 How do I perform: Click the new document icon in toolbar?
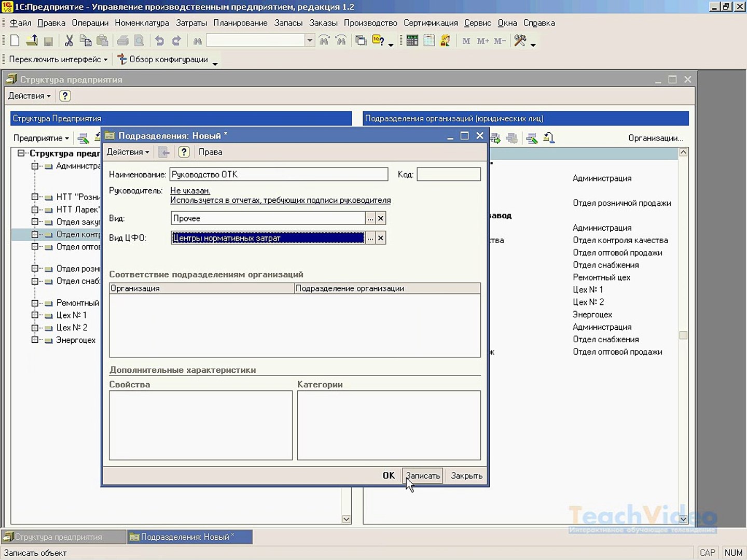(x=15, y=40)
